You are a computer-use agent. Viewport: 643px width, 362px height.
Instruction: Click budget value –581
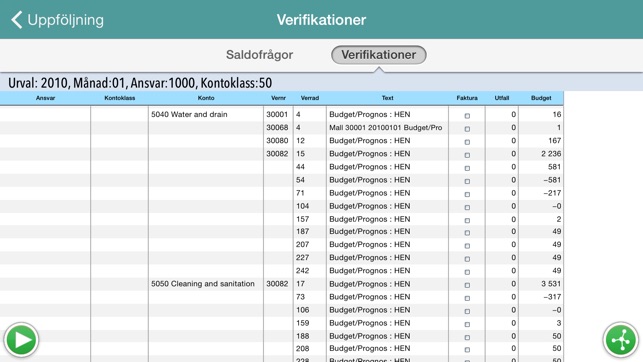coord(552,180)
